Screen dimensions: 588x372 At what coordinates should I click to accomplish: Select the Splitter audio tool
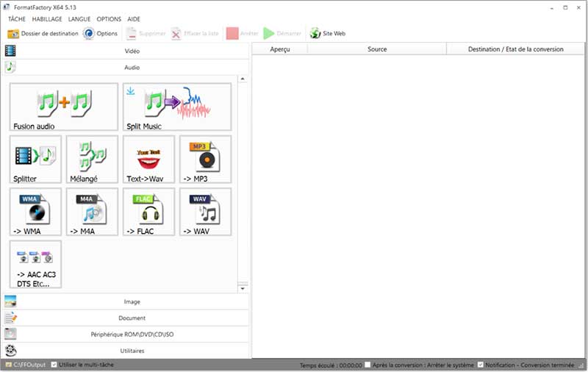pyautogui.click(x=36, y=159)
